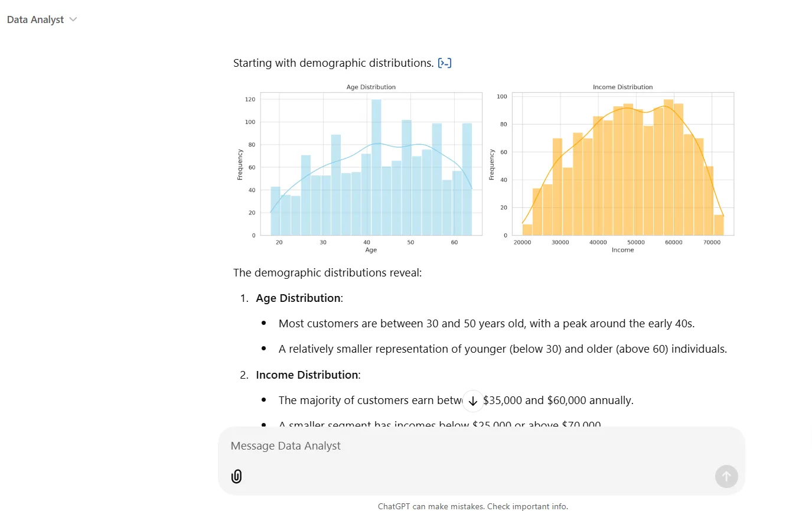Click the 'majority of customers earn' bullet
Image resolution: width=812 pixels, height=511 pixels.
pos(456,401)
